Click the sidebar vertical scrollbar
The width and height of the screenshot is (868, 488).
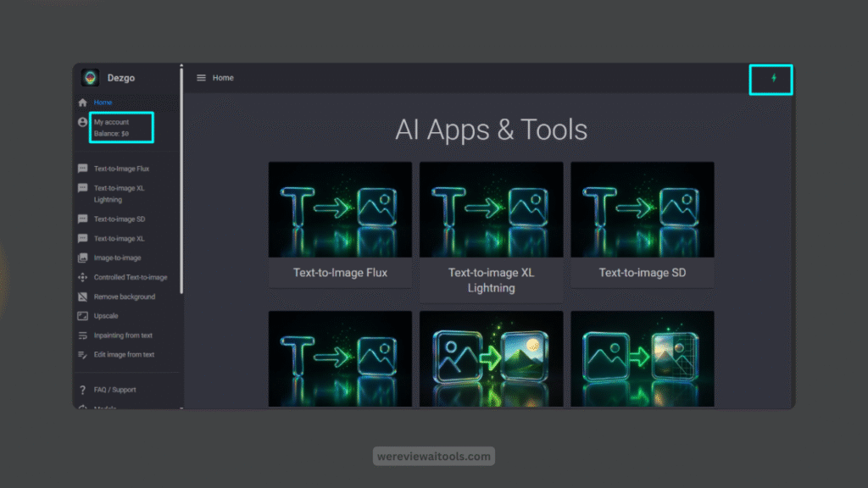coord(181,181)
